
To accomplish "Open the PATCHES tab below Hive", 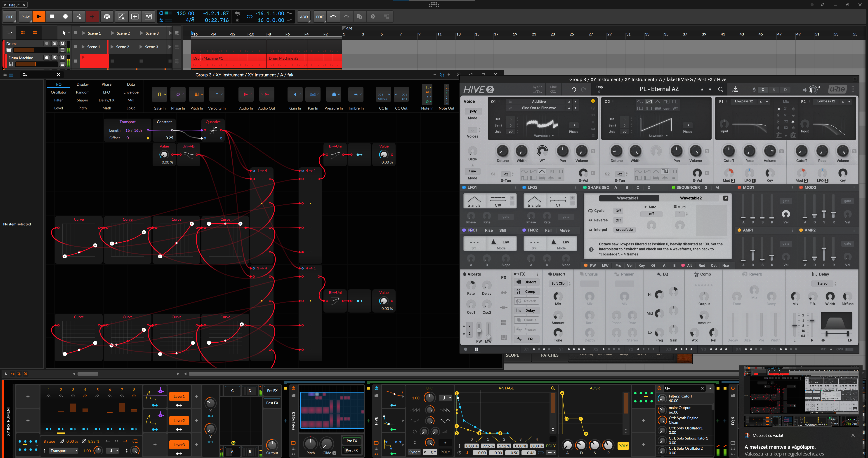I will (550, 355).
